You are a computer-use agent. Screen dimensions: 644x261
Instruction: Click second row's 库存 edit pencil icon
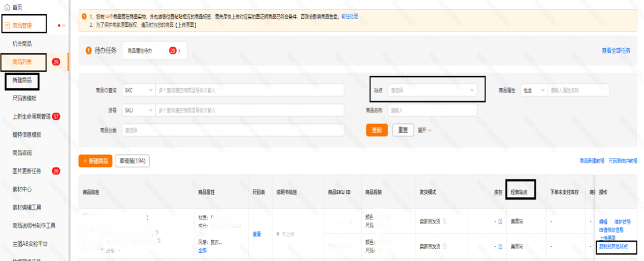500,246
